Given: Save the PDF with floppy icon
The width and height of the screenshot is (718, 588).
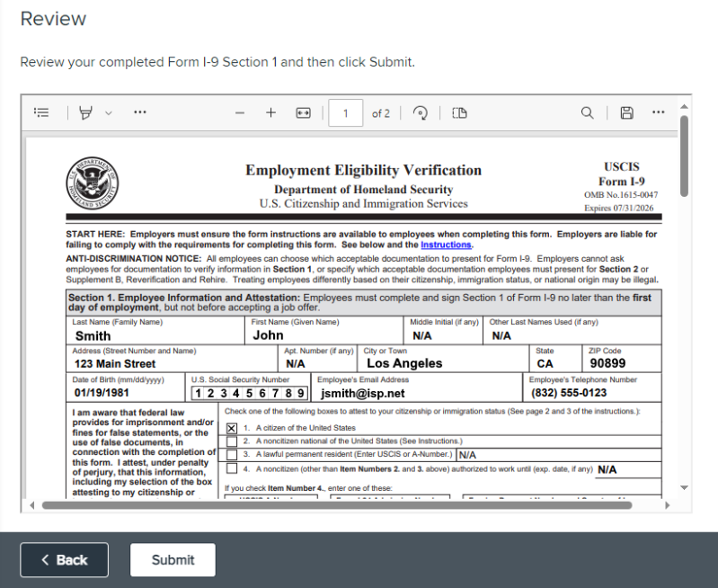Looking at the screenshot, I should coord(627,112).
